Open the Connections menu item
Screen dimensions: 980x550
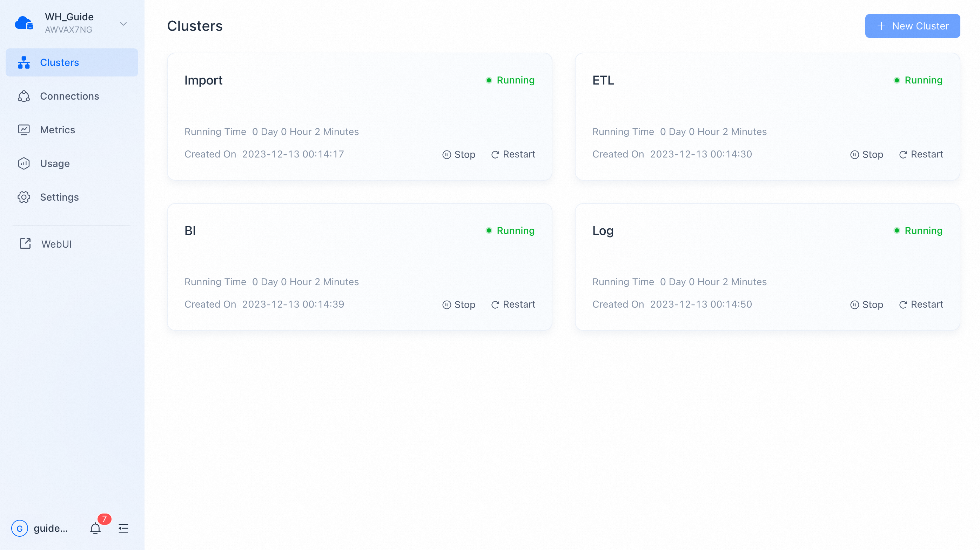pos(69,96)
